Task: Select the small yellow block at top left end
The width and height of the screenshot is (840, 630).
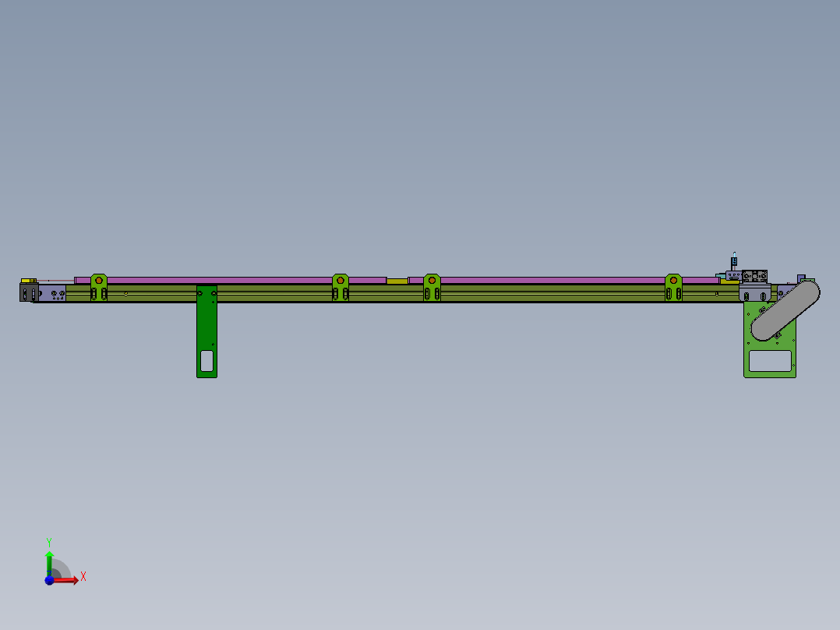Action: pos(29,280)
